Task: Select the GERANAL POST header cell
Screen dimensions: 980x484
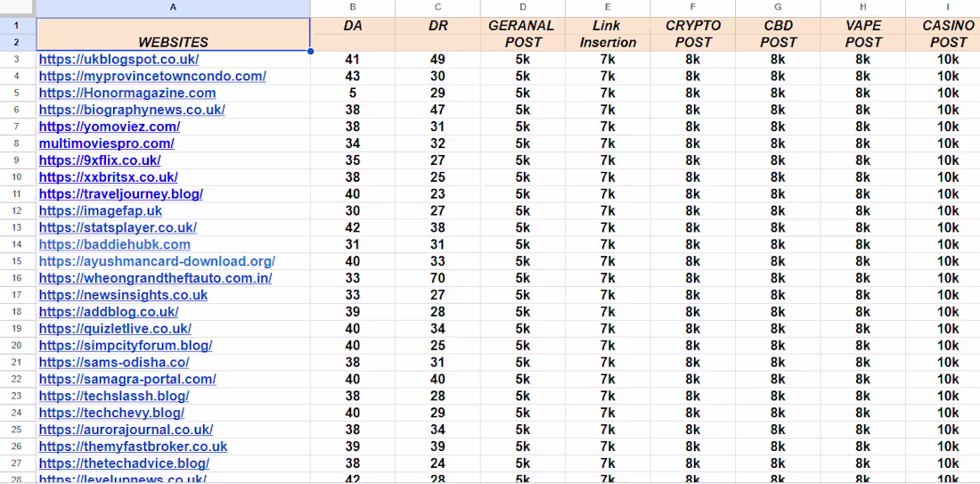Action: pos(522,35)
